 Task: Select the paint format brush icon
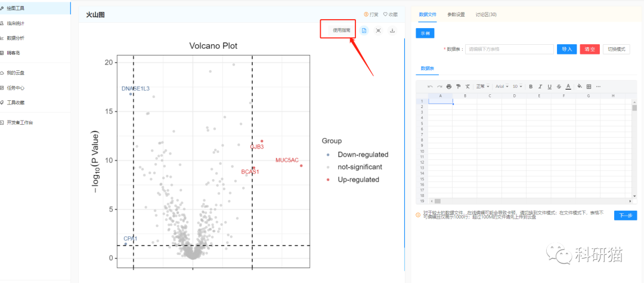459,87
